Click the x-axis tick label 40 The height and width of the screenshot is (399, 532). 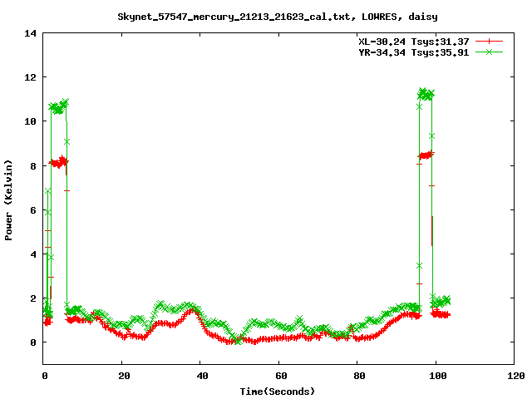(x=202, y=376)
